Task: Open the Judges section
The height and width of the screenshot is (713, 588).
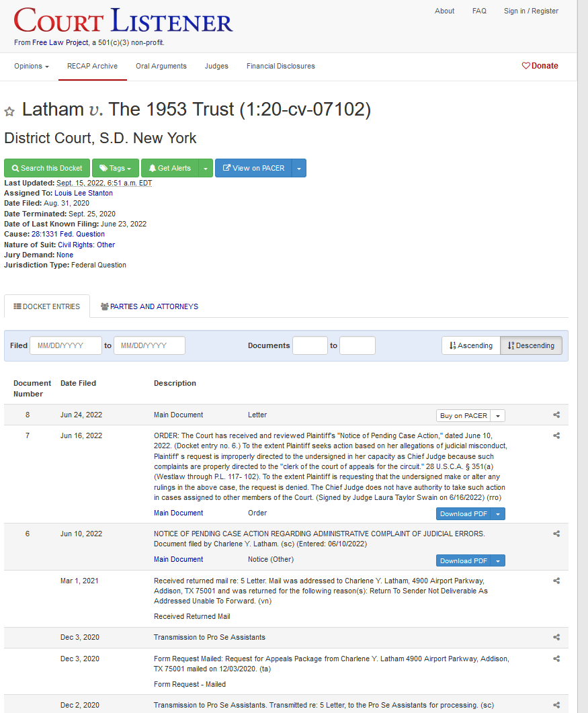Action: coord(216,67)
